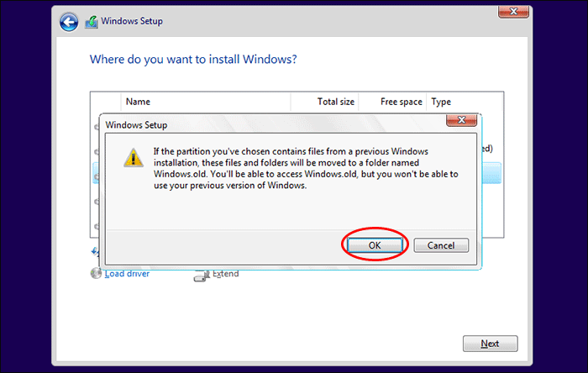Click the Extend partition icon
This screenshot has width=588, height=373.
click(x=201, y=274)
